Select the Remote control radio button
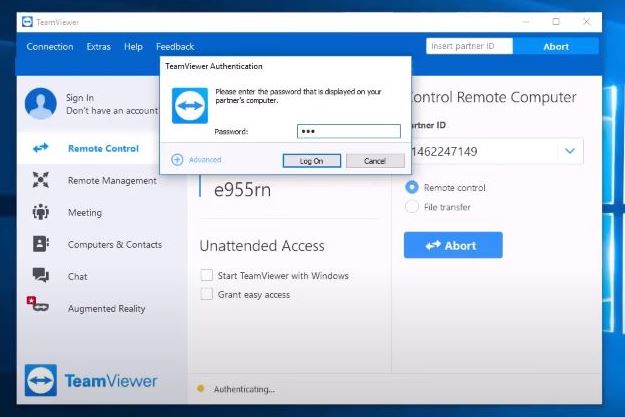 (x=412, y=187)
